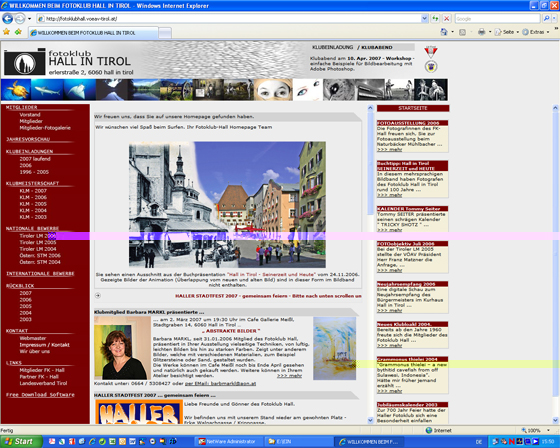The image size is (560, 448).
Task: Open the Tiroler LM 2004 link
Action: (x=38, y=249)
